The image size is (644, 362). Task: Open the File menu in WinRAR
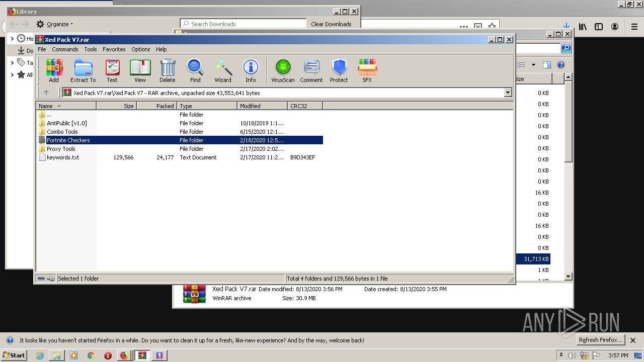(x=42, y=49)
